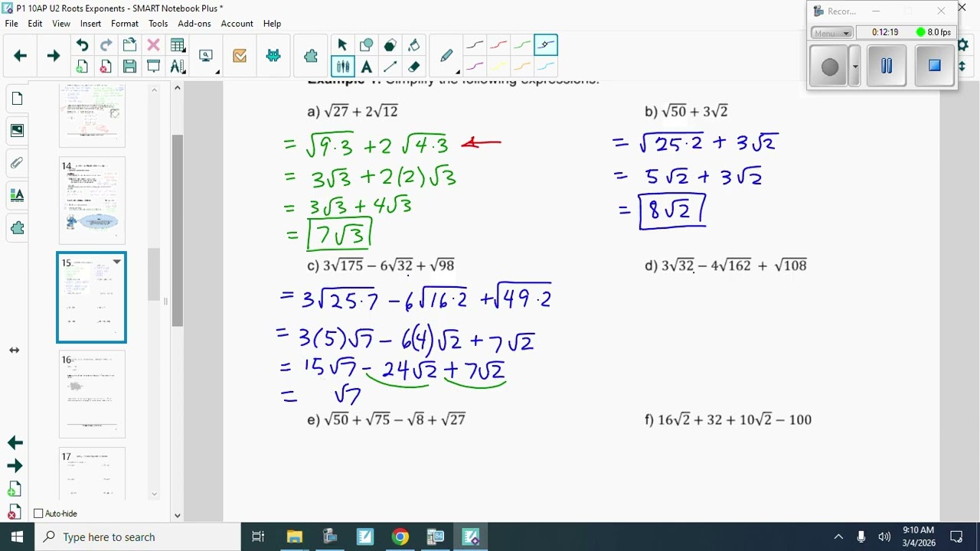
Task: Save the notebook file
Action: point(129,67)
